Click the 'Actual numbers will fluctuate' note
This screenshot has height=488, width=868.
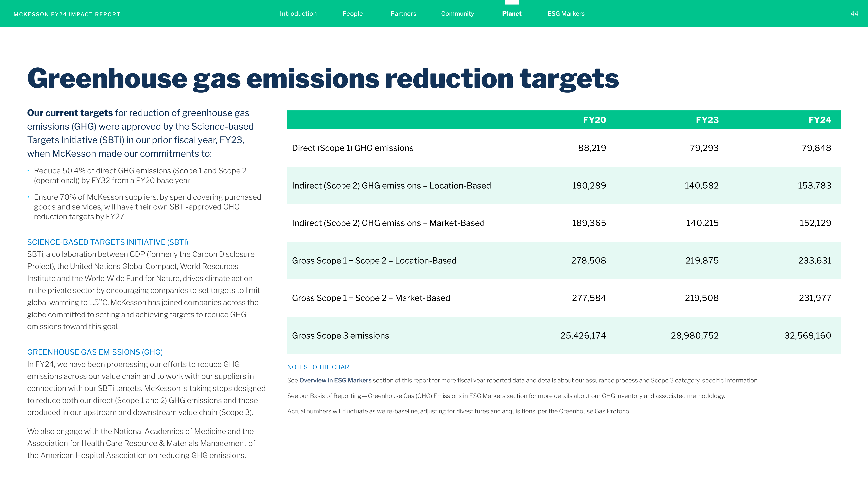tap(459, 411)
